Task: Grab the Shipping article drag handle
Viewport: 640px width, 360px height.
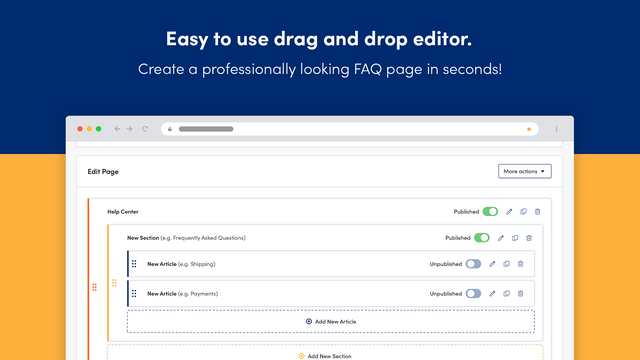Action: pyautogui.click(x=134, y=264)
